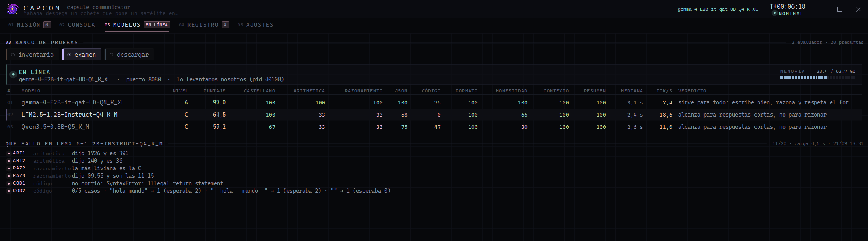Click the T+00:06:18 mission timer
The height and width of the screenshot is (241, 868).
[787, 6]
